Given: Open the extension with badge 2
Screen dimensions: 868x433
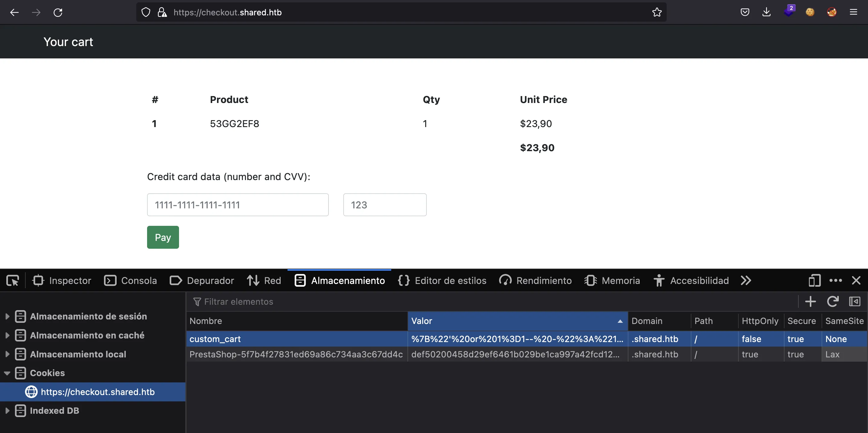Looking at the screenshot, I should pyautogui.click(x=788, y=11).
